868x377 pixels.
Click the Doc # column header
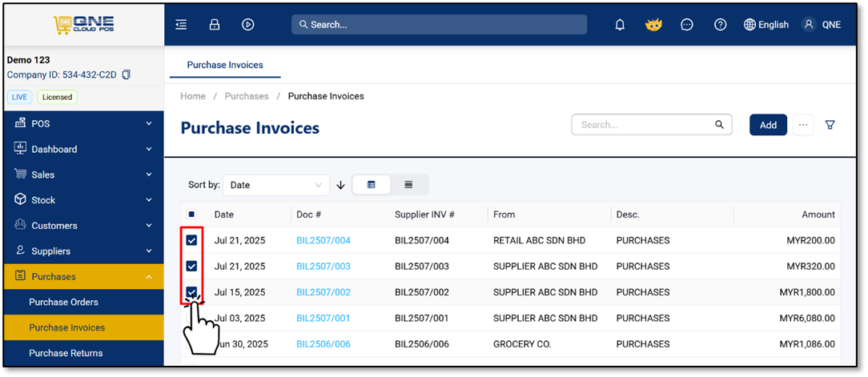click(309, 215)
